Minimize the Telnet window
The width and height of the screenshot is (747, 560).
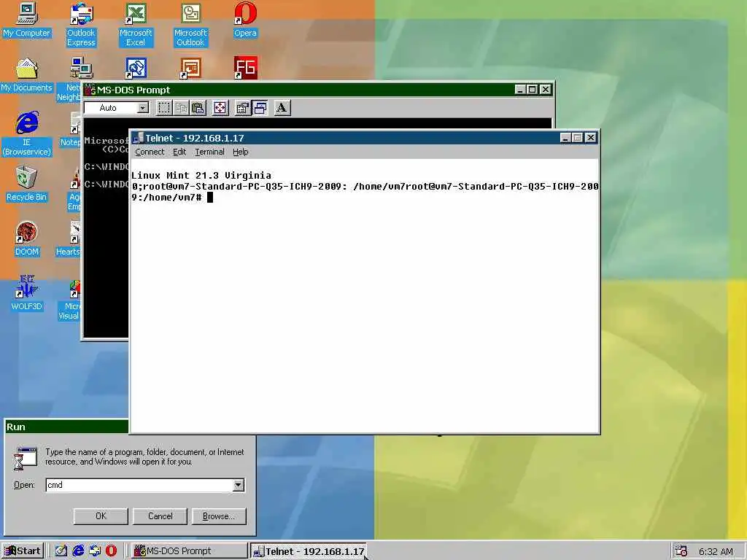point(565,138)
